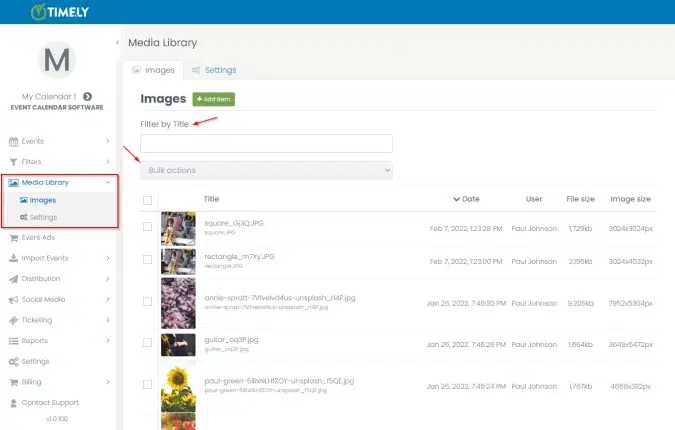The width and height of the screenshot is (675, 430).
Task: Switch to the Settings tab
Action: tap(214, 70)
